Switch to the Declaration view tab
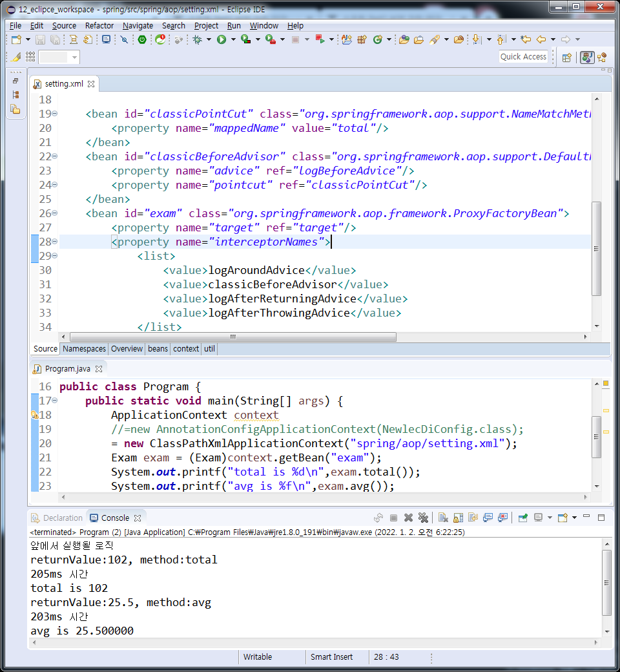 (57, 518)
